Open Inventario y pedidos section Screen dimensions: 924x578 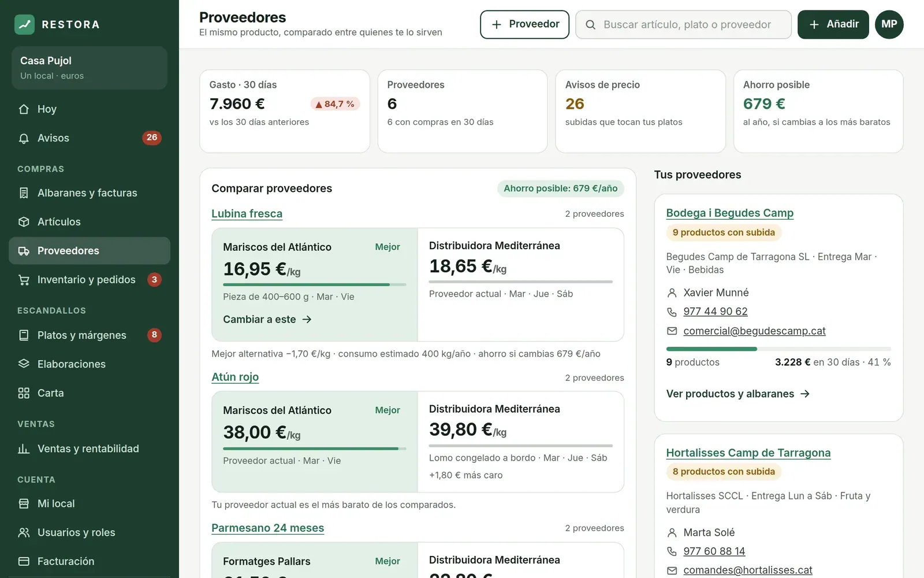coord(90,280)
